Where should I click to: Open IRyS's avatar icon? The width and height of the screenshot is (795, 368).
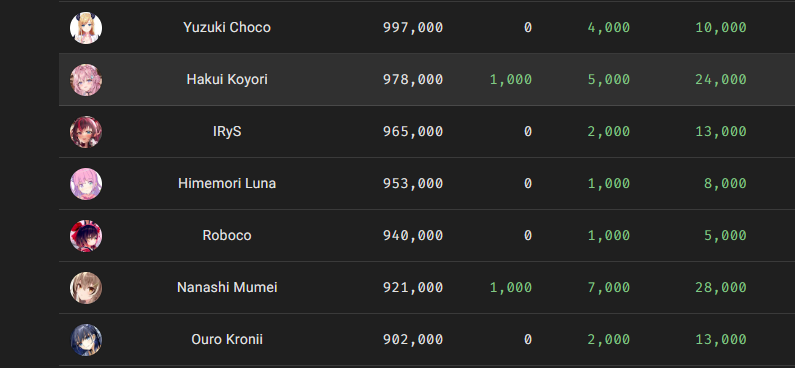click(x=86, y=132)
